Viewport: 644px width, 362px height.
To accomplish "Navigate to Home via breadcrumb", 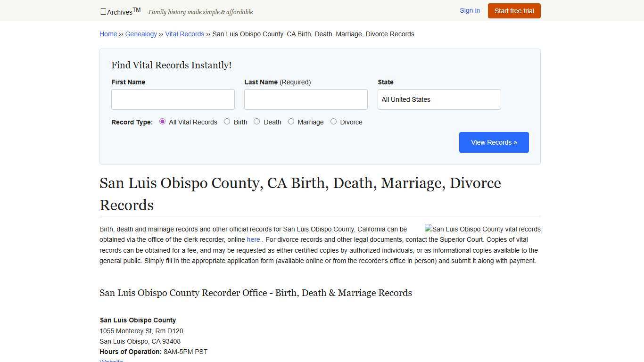I will click(x=108, y=33).
